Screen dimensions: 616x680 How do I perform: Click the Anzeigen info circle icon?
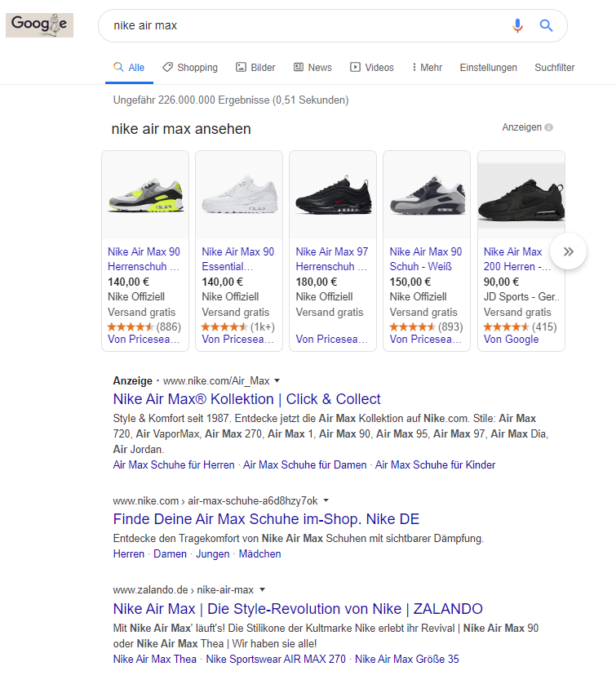[x=549, y=127]
